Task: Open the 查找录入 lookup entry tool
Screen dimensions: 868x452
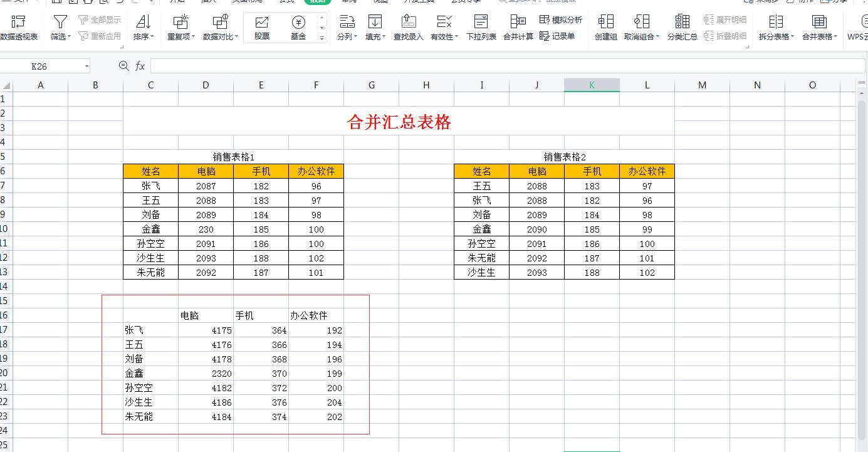Action: 409,29
